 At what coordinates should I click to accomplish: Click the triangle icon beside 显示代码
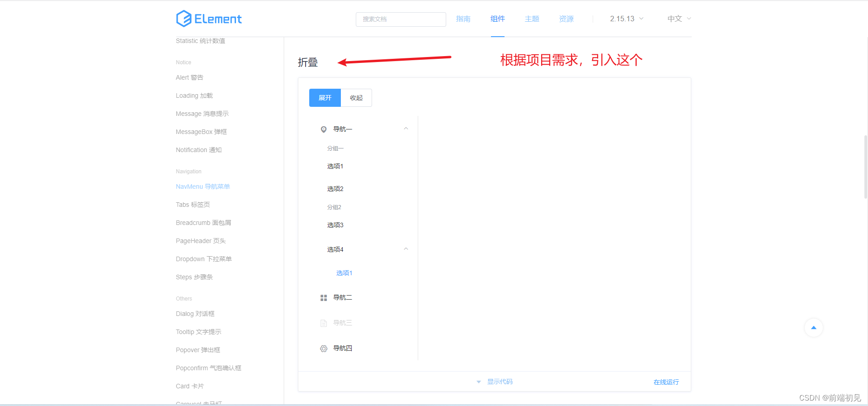click(479, 382)
